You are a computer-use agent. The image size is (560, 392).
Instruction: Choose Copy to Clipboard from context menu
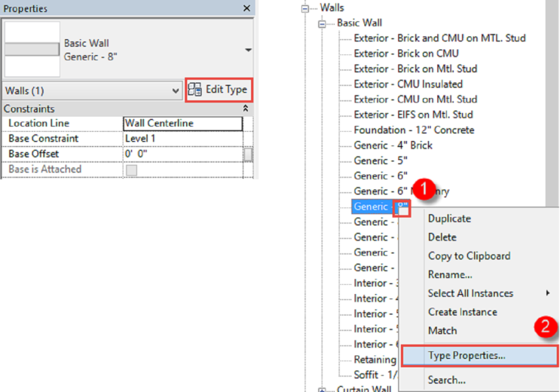pyautogui.click(x=469, y=256)
